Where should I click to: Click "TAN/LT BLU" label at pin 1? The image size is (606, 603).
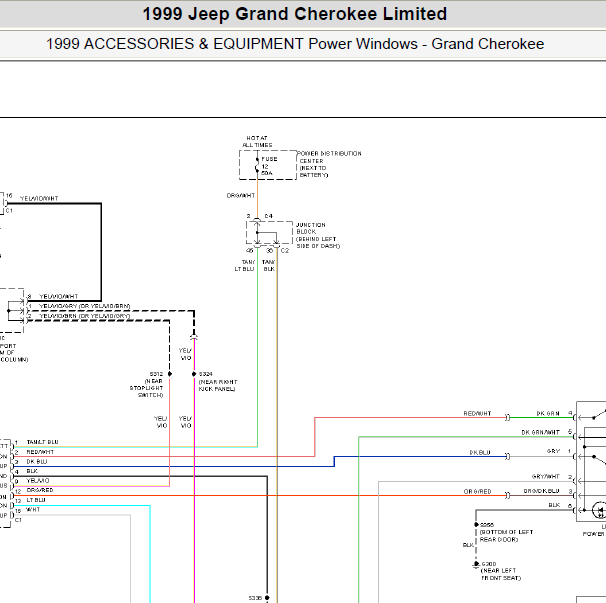[43, 442]
